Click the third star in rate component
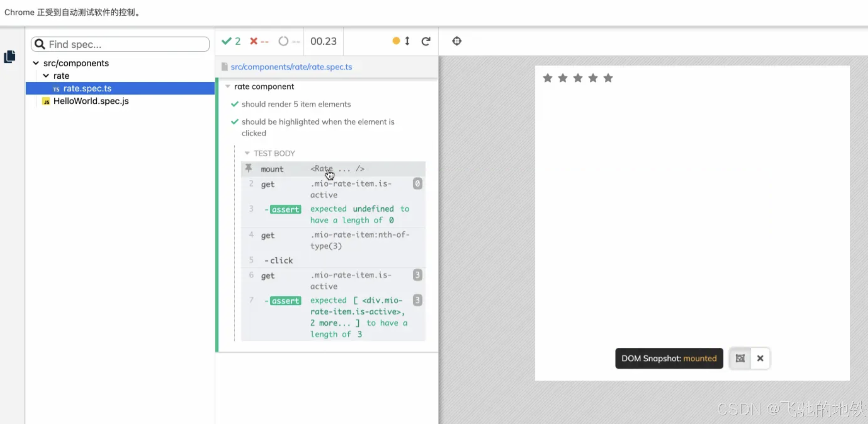The image size is (868, 424). (578, 78)
